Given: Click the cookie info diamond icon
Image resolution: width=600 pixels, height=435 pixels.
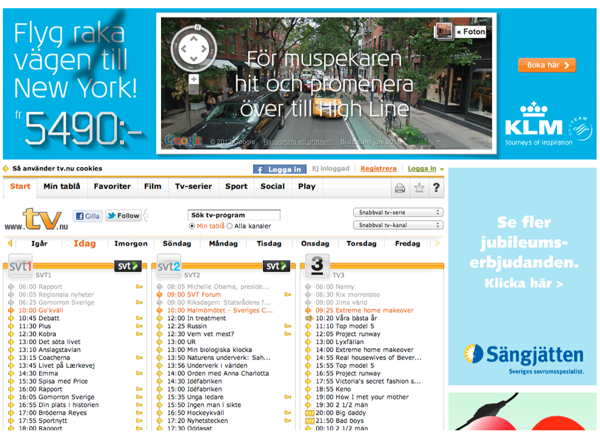Looking at the screenshot, I should click(6, 169).
